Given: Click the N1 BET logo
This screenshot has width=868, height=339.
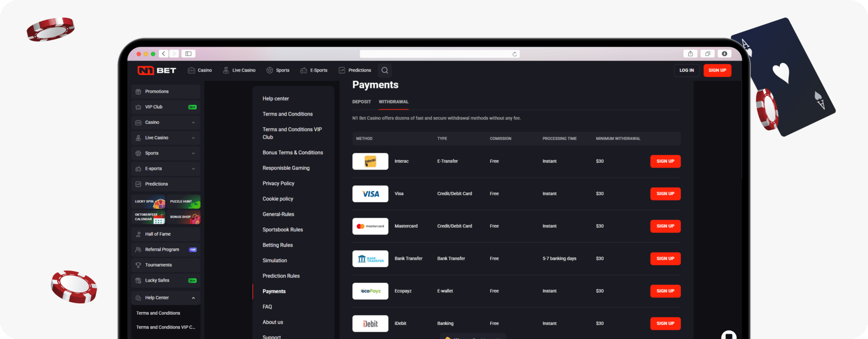Looking at the screenshot, I should (x=157, y=71).
